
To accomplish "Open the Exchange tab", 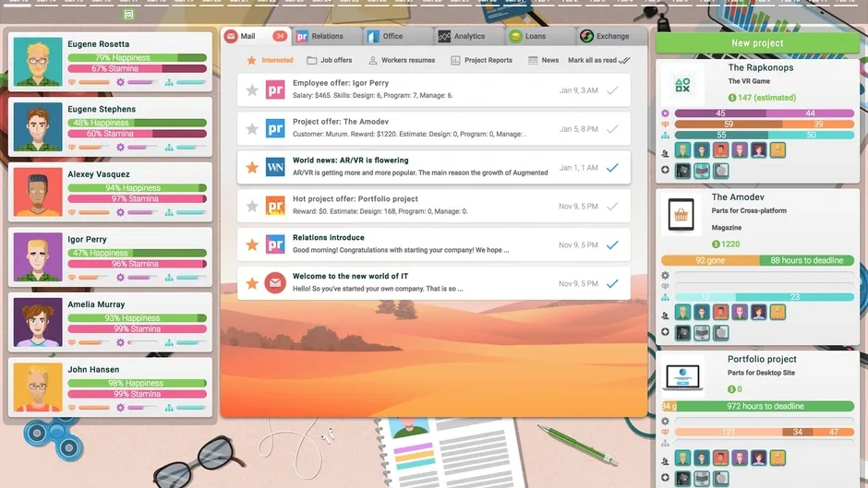I will coord(611,36).
